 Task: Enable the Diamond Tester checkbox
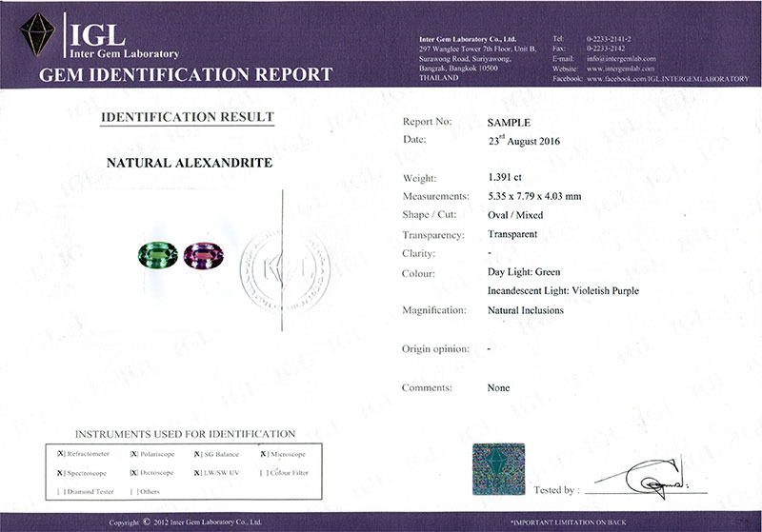[61, 491]
